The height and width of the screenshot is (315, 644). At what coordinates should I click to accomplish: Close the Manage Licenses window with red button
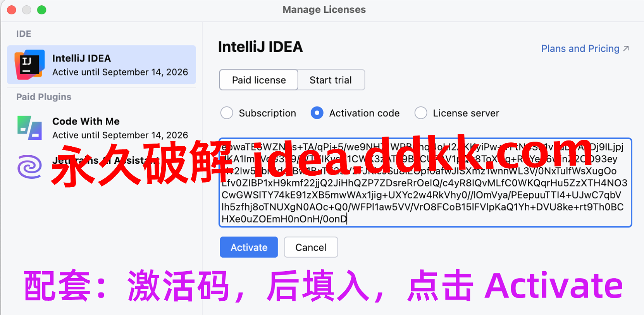tap(12, 10)
